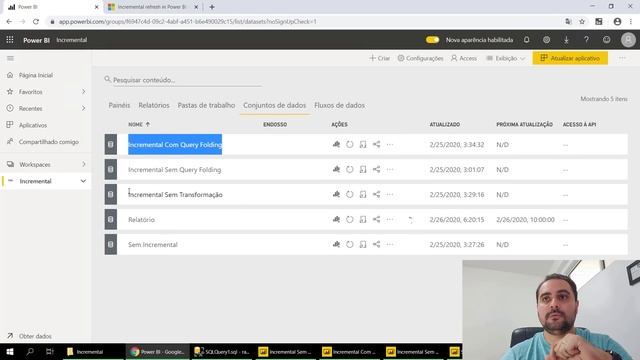Open the more options ellipsis in toolbar

(622, 58)
